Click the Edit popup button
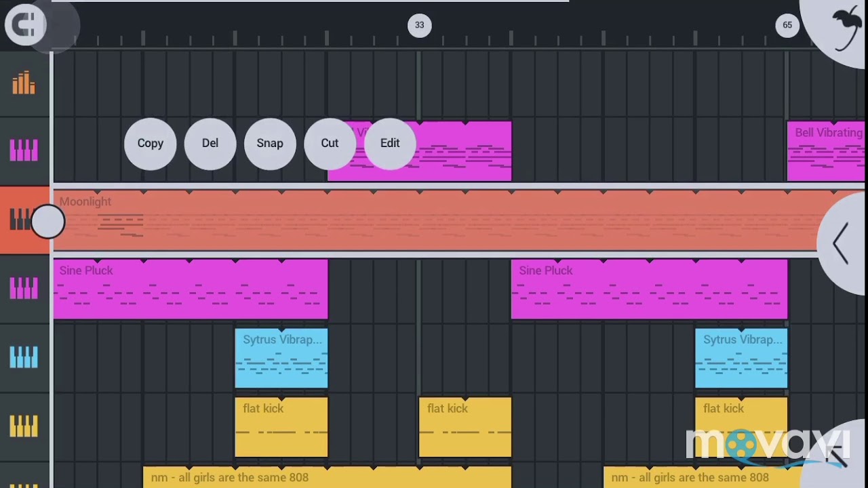 (x=390, y=144)
